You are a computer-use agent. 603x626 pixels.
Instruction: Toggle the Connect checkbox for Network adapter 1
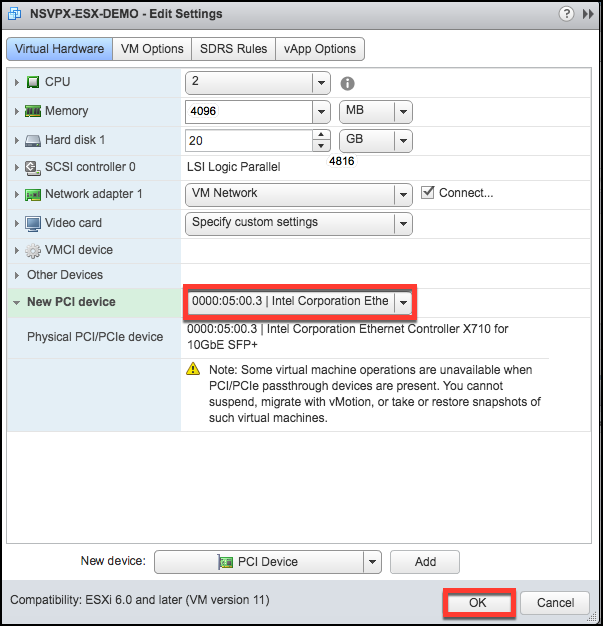[428, 192]
